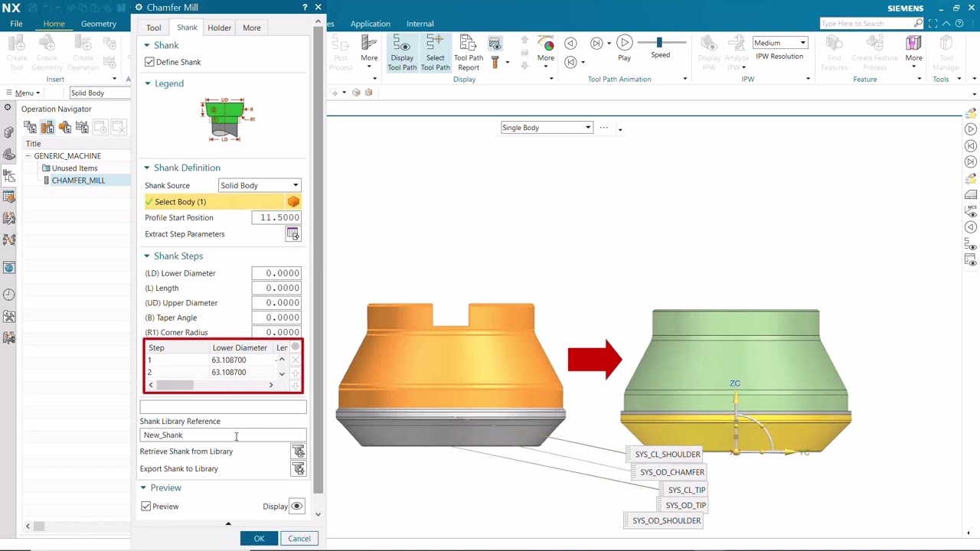Click the Chamfer Mill dialog help question mark
The width and height of the screenshot is (980, 551).
click(305, 7)
